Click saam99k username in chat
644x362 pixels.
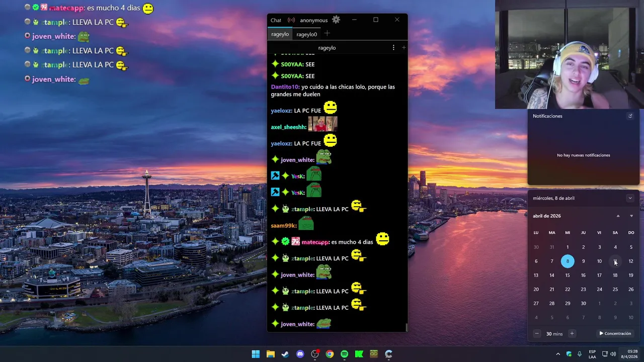[x=284, y=226]
